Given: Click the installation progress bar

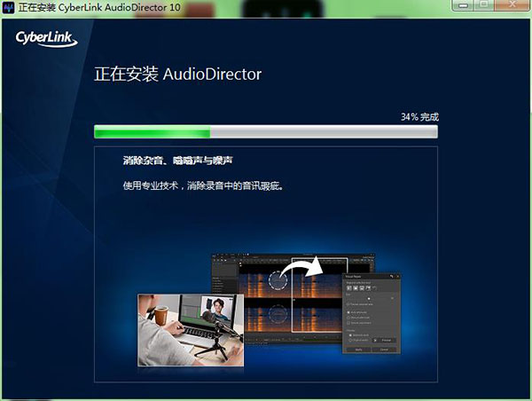Looking at the screenshot, I should 266,131.
